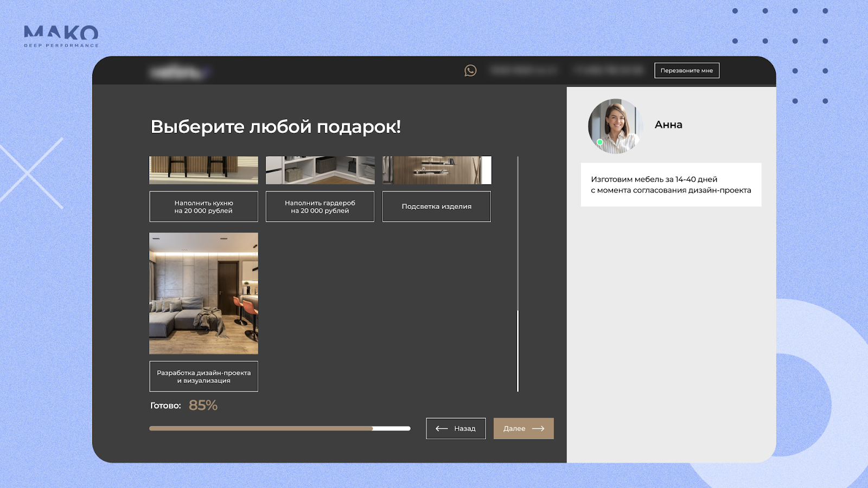Click the living room interior thumbnail

point(203,293)
